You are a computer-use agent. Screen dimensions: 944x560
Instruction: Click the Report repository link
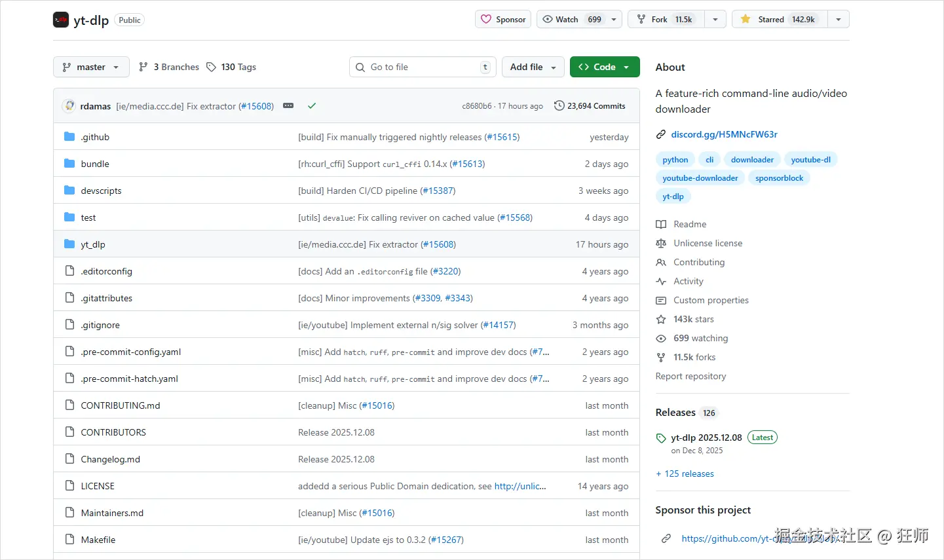pyautogui.click(x=690, y=376)
